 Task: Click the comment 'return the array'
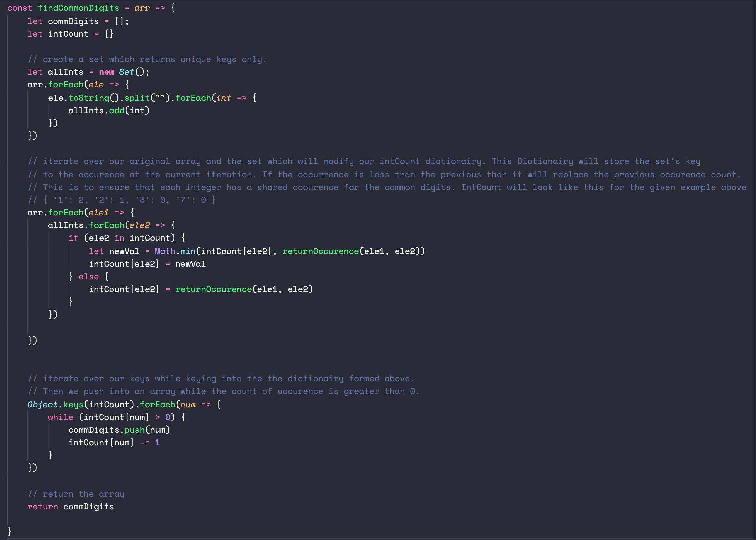point(76,494)
